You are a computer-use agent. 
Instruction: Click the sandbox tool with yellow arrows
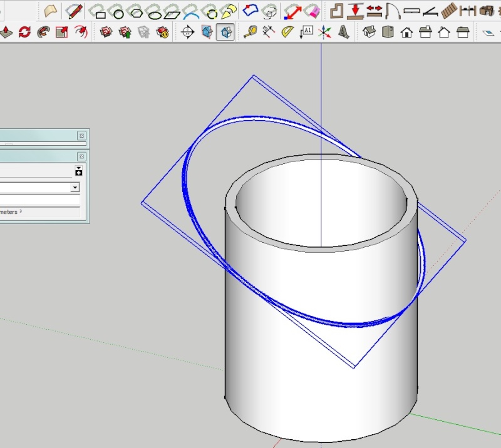163,33
